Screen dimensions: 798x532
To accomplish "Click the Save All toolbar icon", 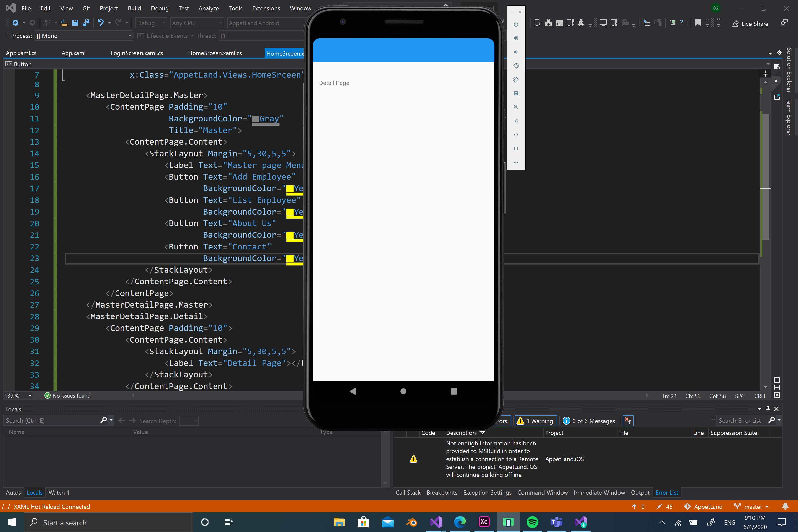I will click(x=86, y=23).
